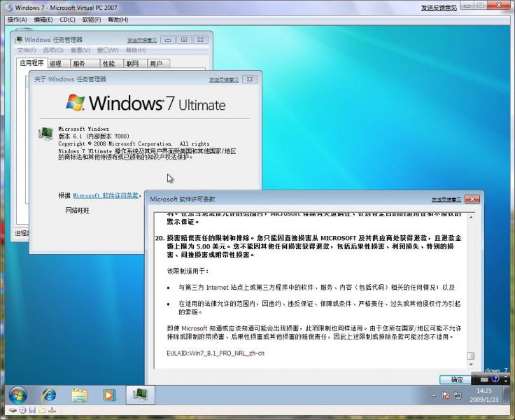Screen dimensions: 515x420
Task: Click 版本 6.1 (内部版本 7000) version text
Action: click(94, 136)
